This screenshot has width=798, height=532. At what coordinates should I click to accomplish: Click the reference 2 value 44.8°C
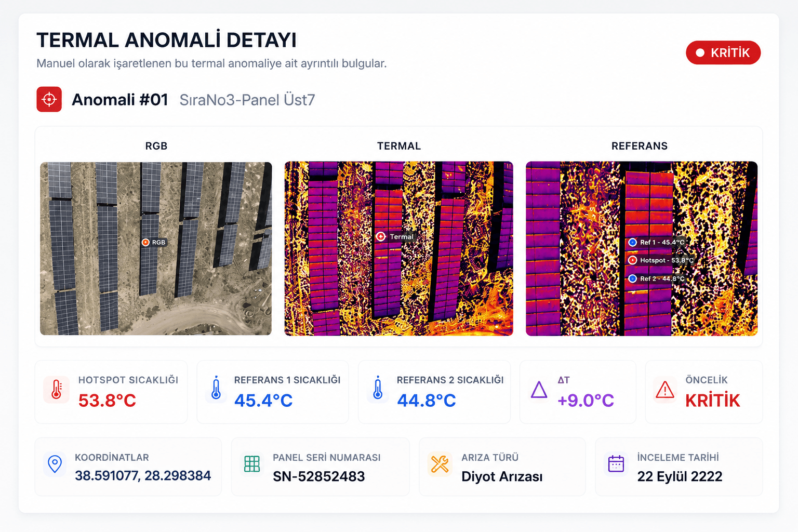(x=427, y=401)
